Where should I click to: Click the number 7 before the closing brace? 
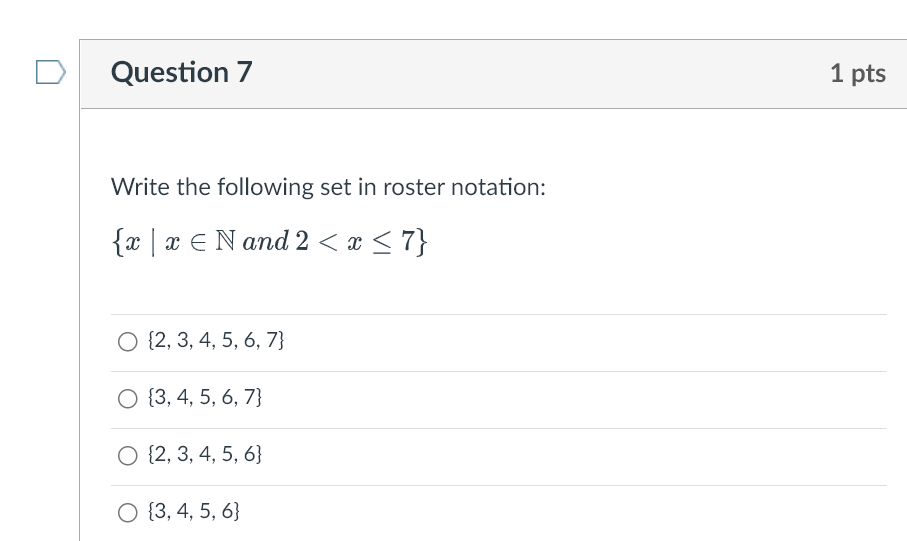click(x=407, y=241)
